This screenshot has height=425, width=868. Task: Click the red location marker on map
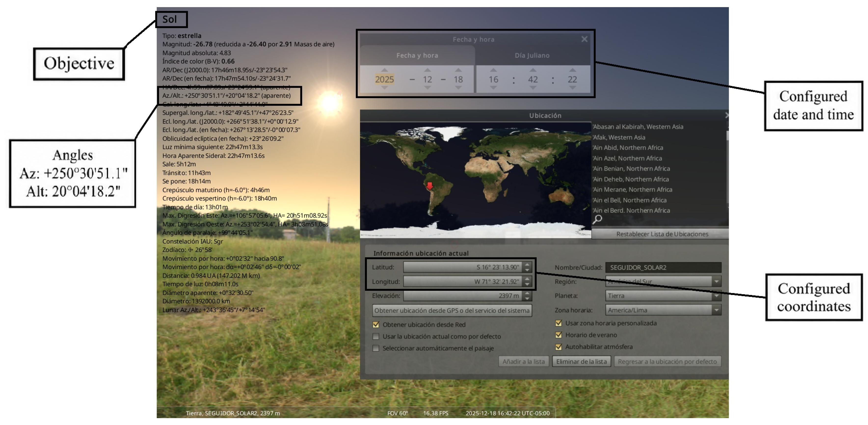430,186
